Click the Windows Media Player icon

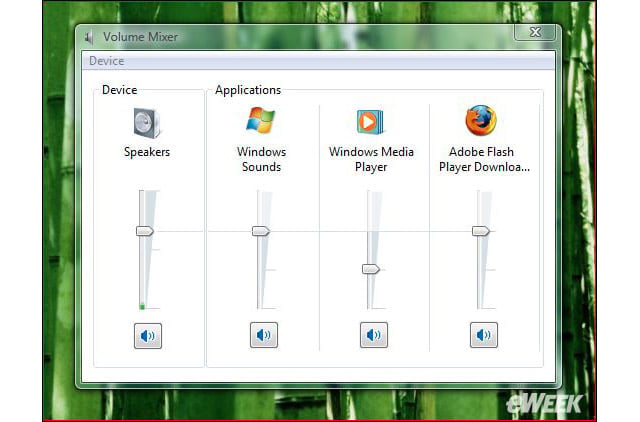coord(370,122)
